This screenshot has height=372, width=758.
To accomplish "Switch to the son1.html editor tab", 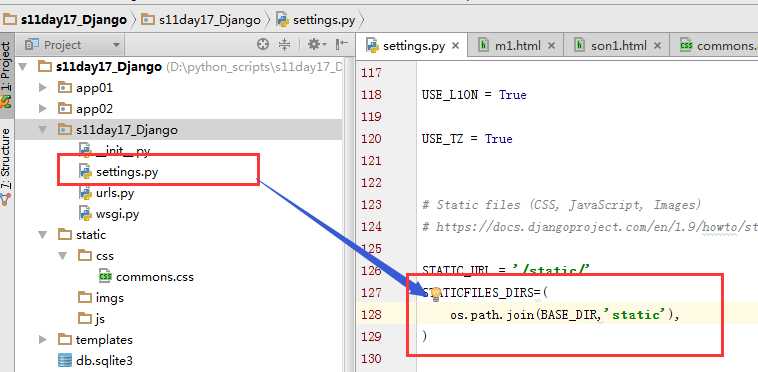I will (618, 46).
